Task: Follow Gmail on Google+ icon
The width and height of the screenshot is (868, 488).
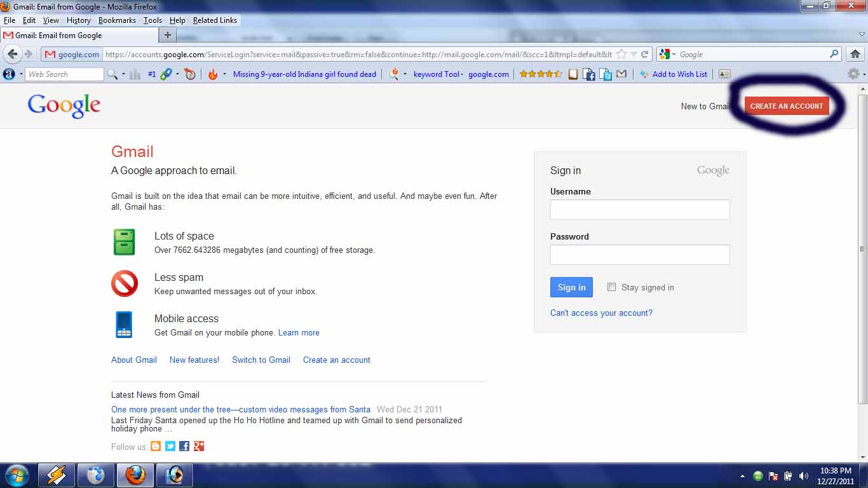Action: click(199, 446)
